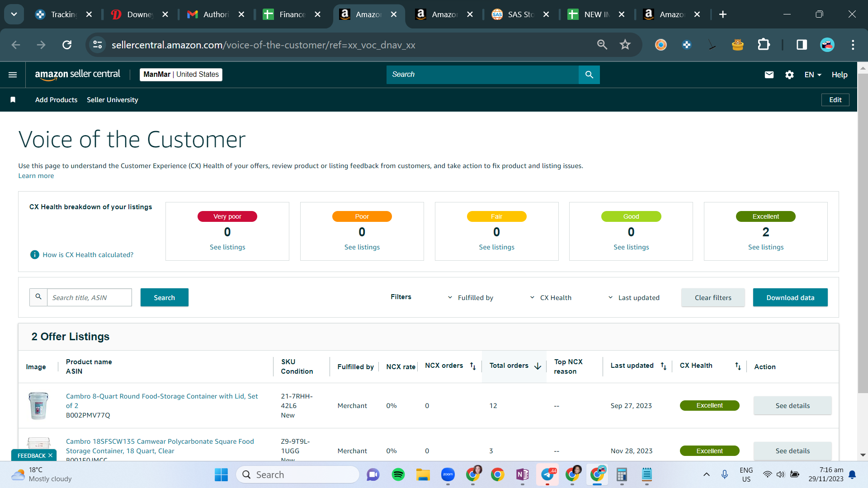Open the Chrome profile avatar

pyautogui.click(x=827, y=45)
